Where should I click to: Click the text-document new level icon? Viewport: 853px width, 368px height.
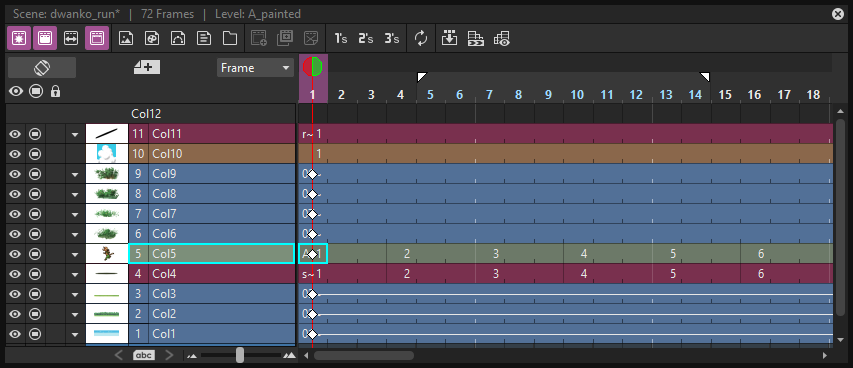(204, 38)
